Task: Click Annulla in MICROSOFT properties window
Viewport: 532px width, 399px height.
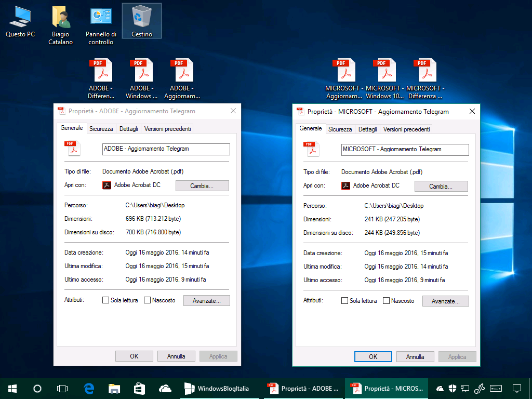Action: pos(415,356)
